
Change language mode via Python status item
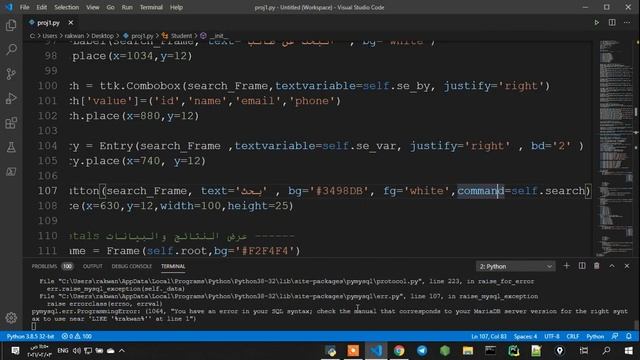pyautogui.click(x=595, y=336)
